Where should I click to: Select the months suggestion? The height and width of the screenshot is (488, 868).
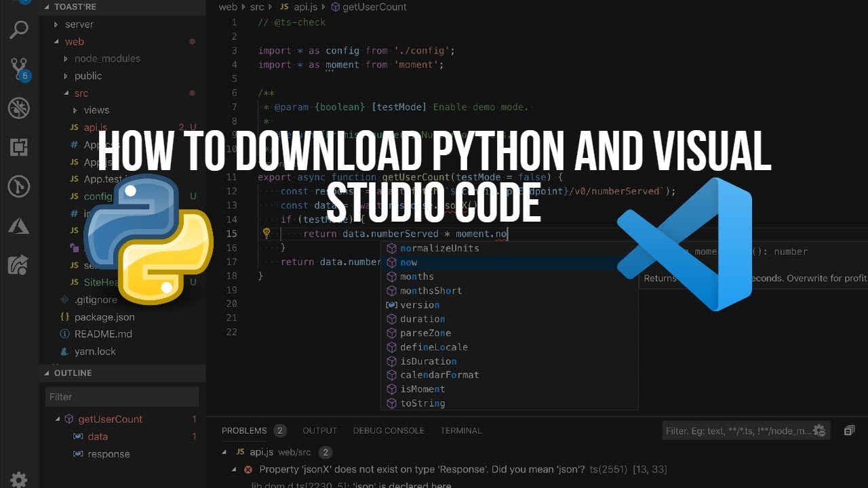coord(509,277)
